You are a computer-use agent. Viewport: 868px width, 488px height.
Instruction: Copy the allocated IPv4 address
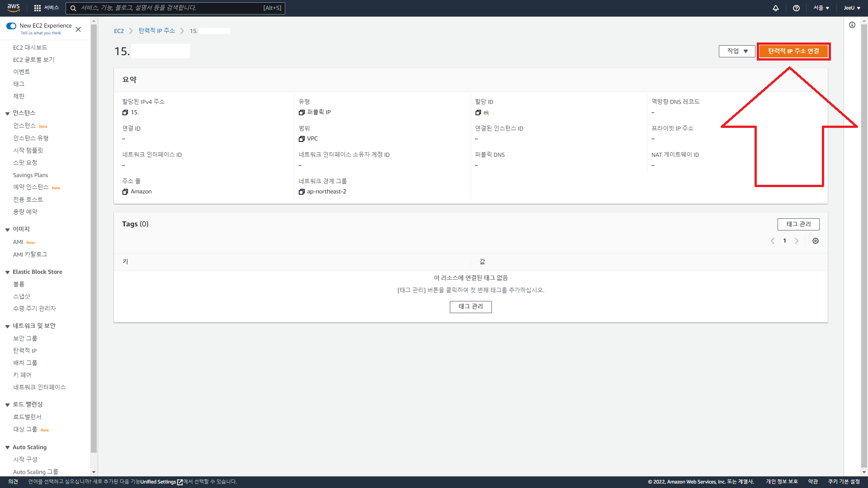coord(125,113)
